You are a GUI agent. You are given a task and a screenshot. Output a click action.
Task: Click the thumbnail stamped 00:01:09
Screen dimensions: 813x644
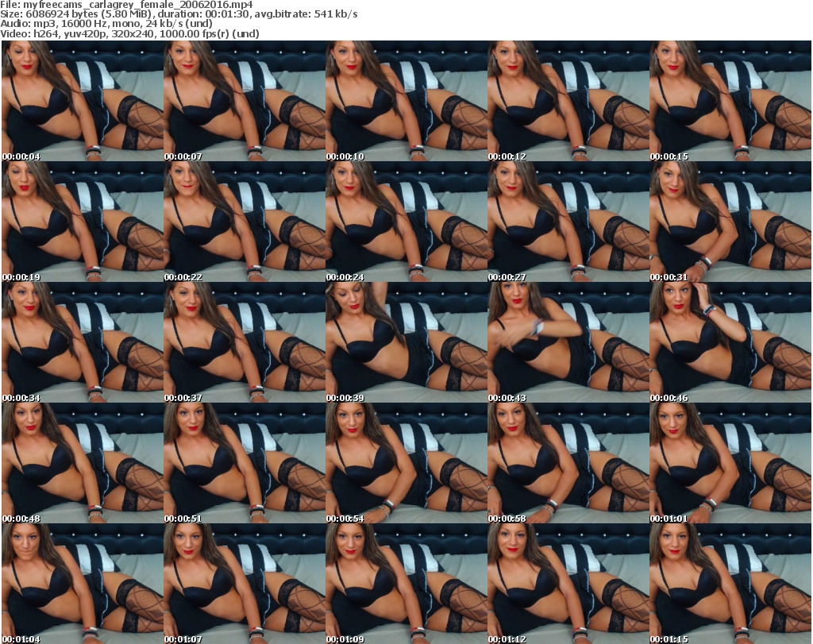click(x=406, y=584)
